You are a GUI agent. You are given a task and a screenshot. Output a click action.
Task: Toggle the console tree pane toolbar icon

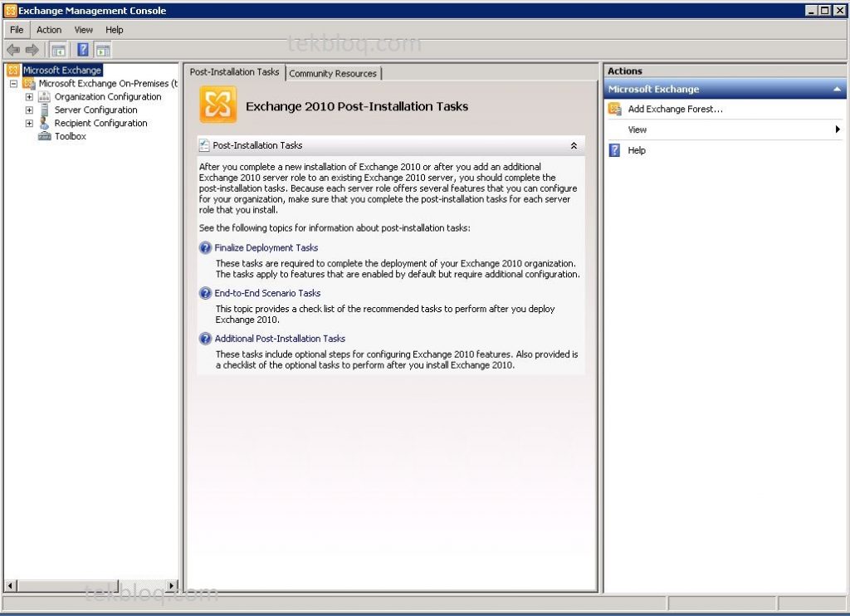click(x=58, y=51)
